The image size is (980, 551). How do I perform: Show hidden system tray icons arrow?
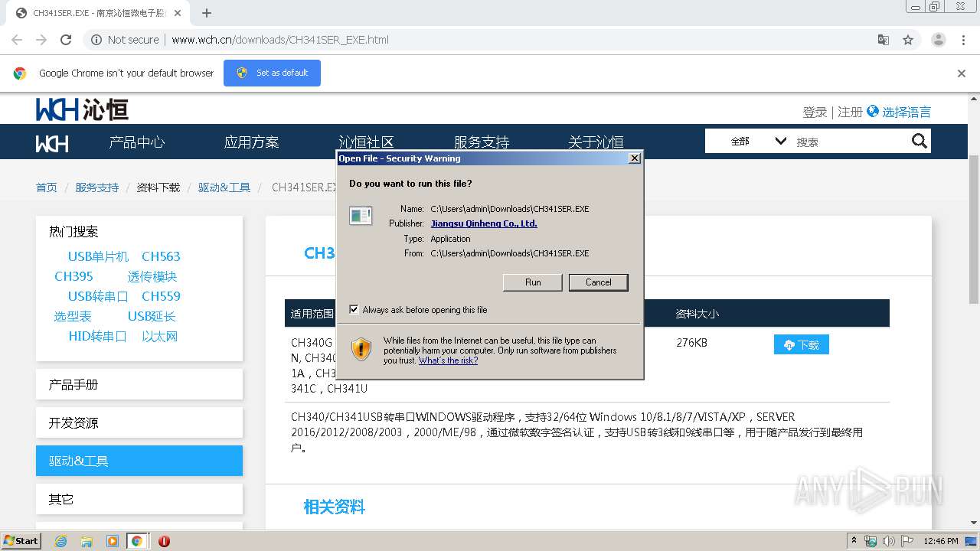point(854,541)
